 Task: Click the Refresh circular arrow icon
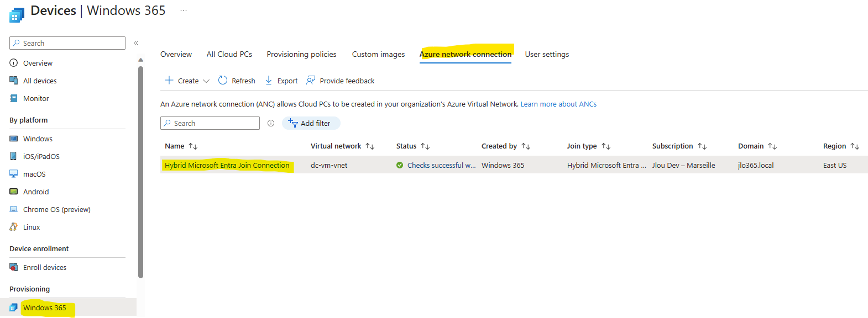pyautogui.click(x=223, y=80)
